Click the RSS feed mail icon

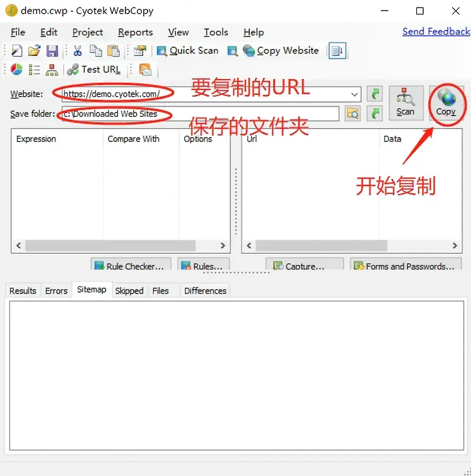pos(146,70)
